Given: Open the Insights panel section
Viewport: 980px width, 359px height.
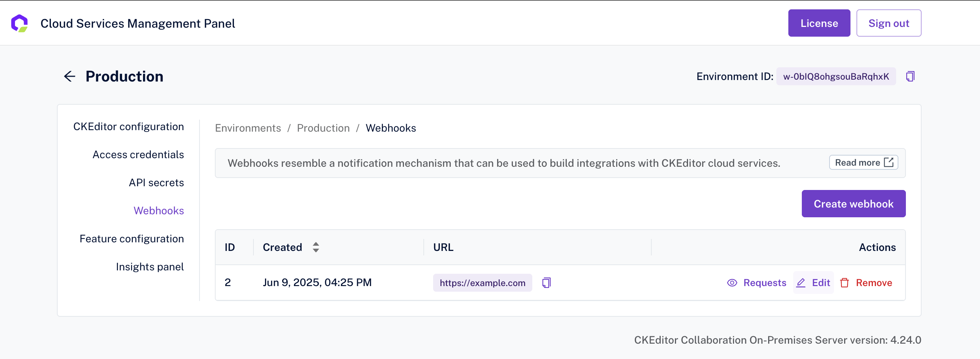Looking at the screenshot, I should tap(150, 267).
